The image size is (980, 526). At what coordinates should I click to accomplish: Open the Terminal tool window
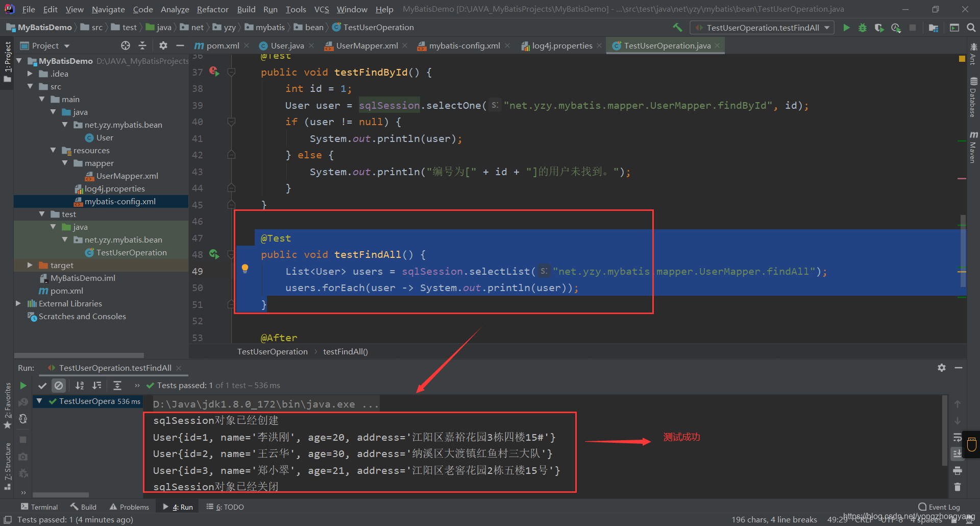pyautogui.click(x=39, y=507)
